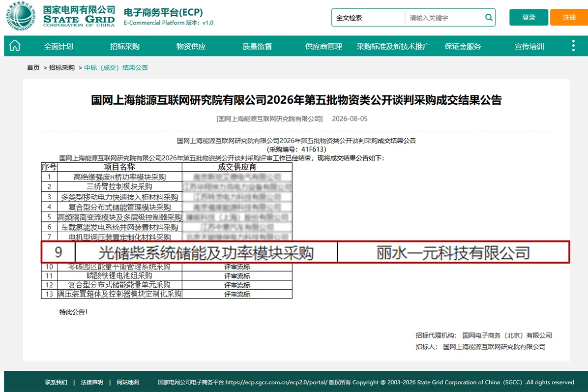
Task: Click 联系我们 in the footer
Action: click(56, 382)
